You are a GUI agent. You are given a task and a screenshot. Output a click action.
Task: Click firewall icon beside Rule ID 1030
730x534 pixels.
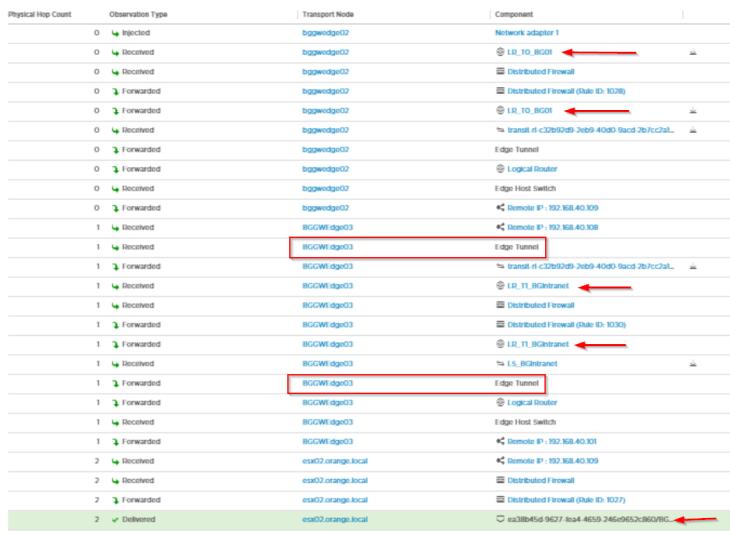click(500, 325)
